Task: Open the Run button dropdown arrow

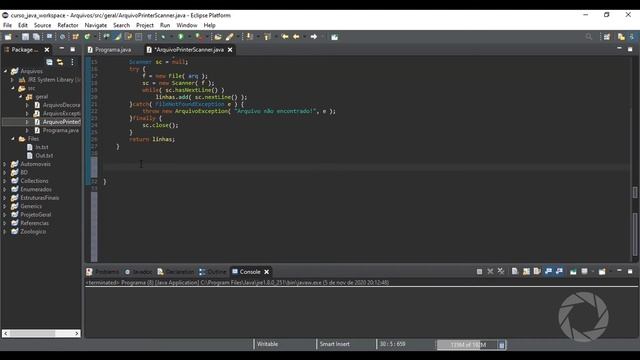Action: [188, 37]
